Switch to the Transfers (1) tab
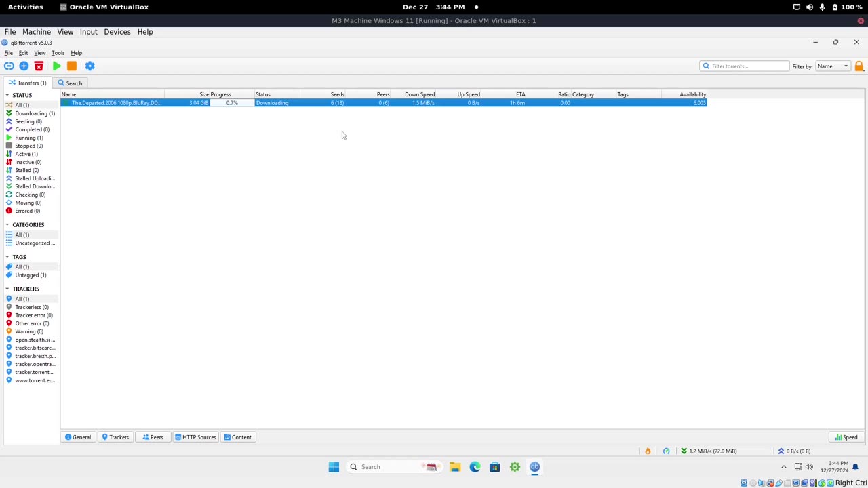The image size is (868, 488). [27, 83]
